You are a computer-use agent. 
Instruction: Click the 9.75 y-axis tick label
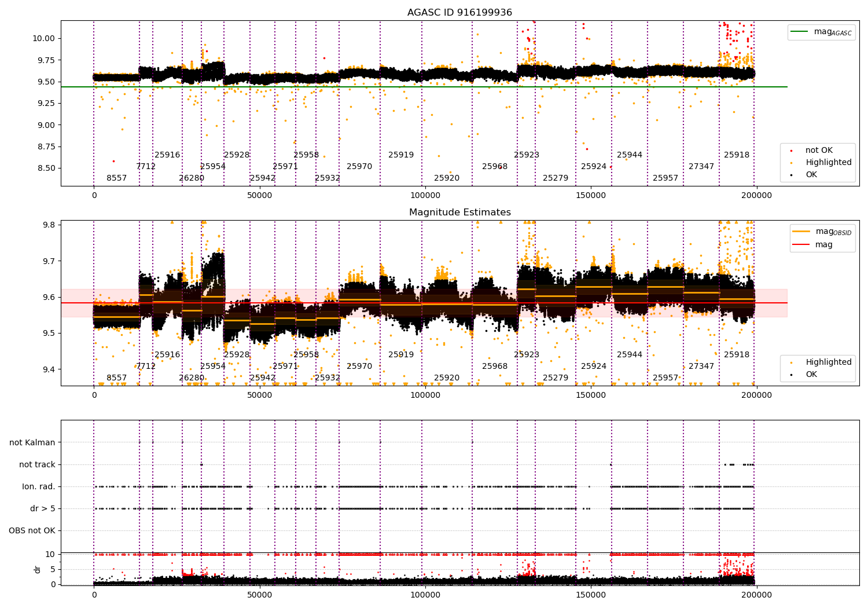tap(46, 60)
